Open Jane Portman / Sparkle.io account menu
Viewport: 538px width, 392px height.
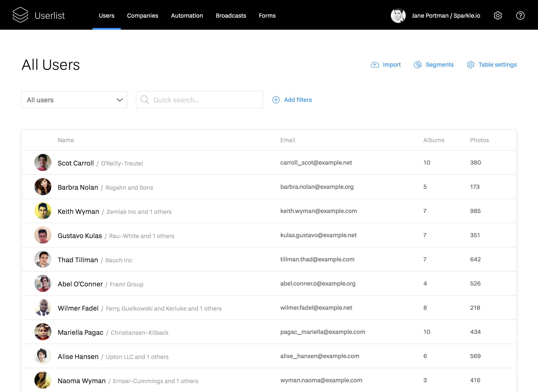(446, 16)
